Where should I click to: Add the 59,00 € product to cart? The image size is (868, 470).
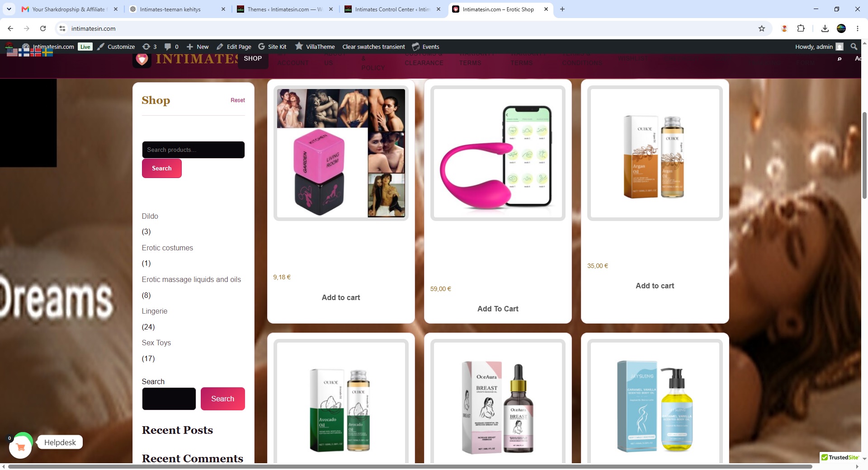(498, 309)
